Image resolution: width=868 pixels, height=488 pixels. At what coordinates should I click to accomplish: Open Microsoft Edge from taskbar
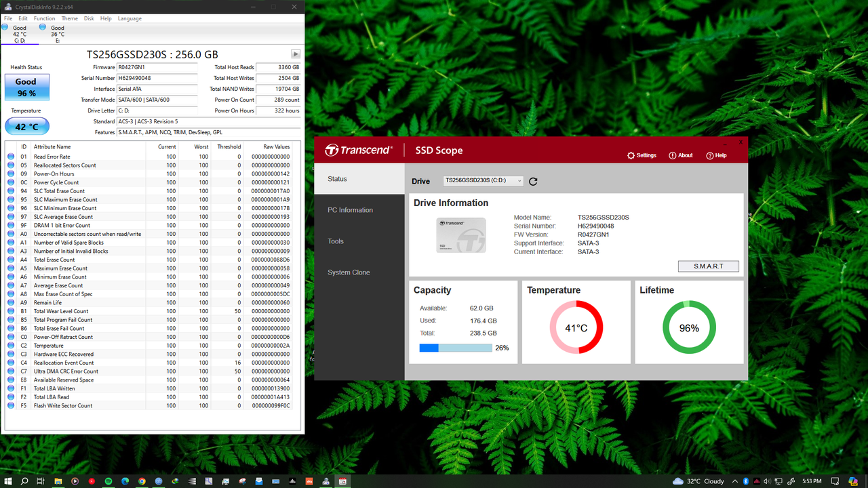[125, 481]
